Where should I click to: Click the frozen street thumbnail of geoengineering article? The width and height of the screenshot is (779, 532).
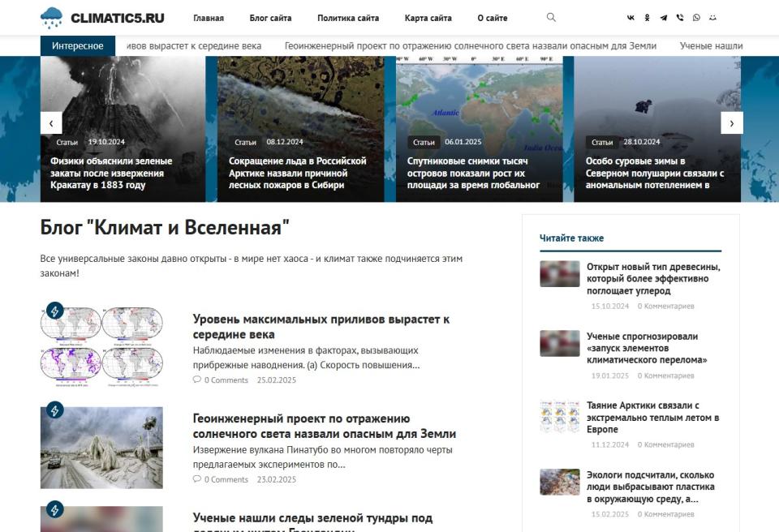pyautogui.click(x=101, y=448)
